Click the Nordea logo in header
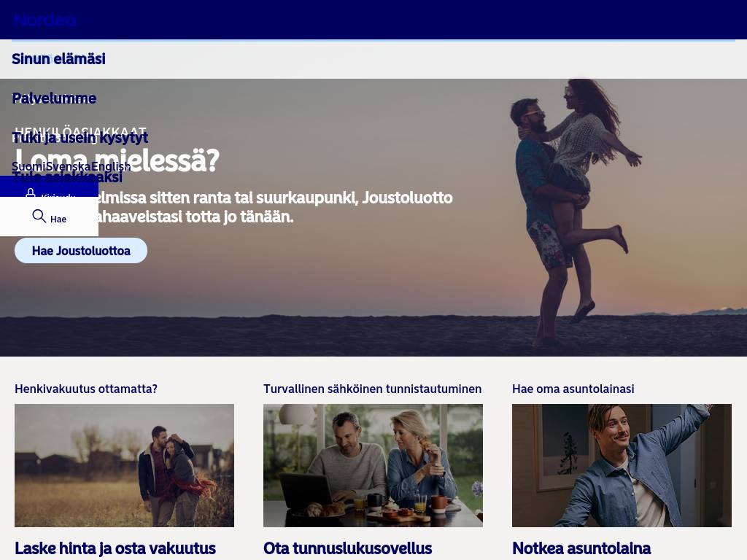 click(44, 20)
